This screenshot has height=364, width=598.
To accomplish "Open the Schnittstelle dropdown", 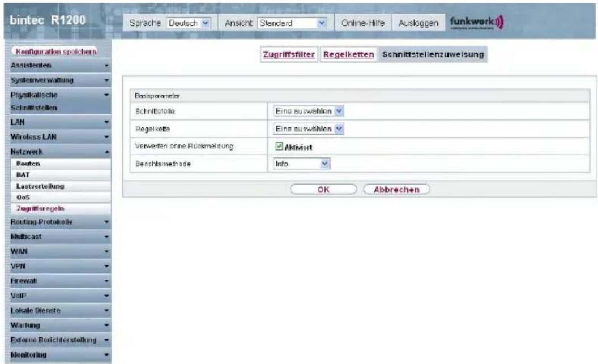I will pos(309,112).
